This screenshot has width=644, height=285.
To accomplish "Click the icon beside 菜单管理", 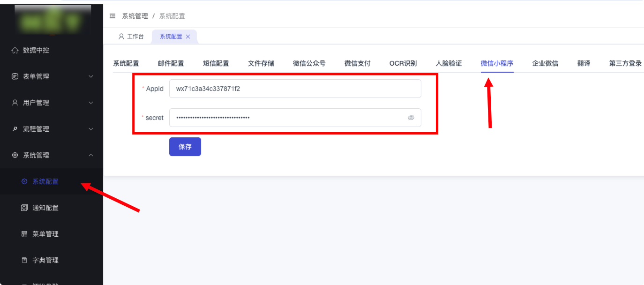I will pyautogui.click(x=24, y=234).
